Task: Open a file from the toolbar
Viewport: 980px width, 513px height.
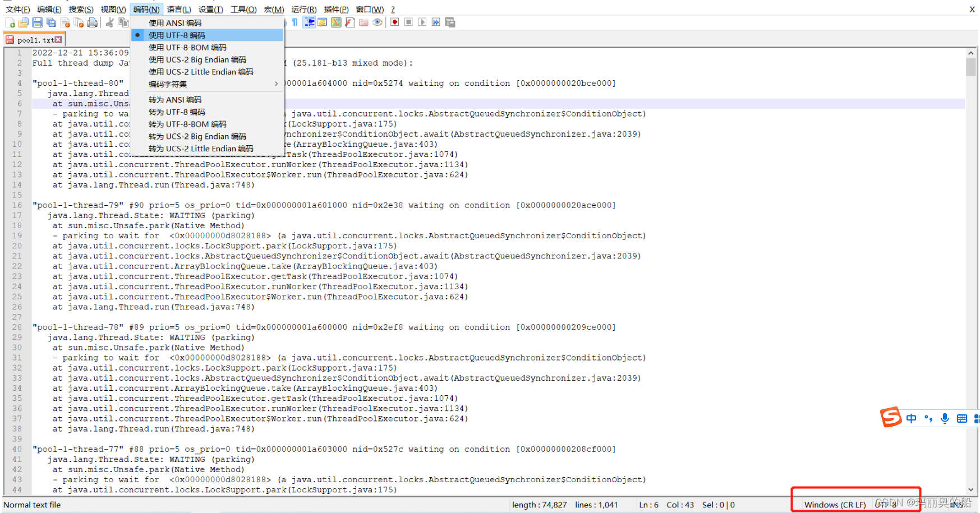Action: tap(23, 22)
